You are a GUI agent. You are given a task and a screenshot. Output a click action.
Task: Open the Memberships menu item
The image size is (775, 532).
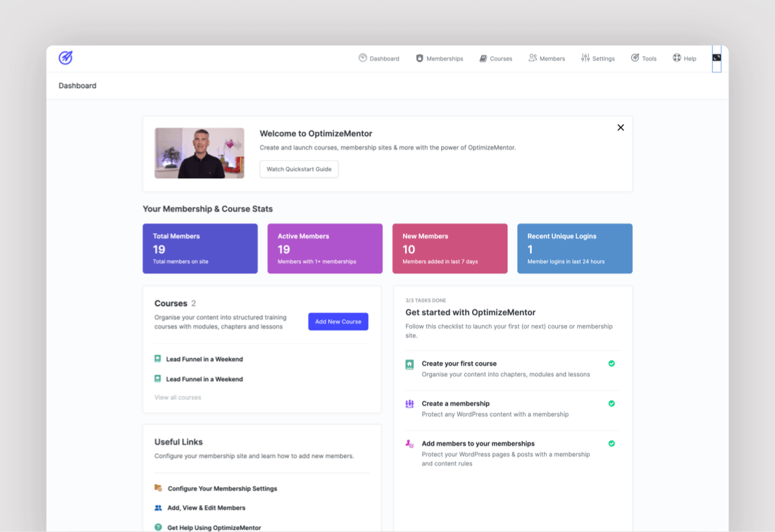coord(440,58)
